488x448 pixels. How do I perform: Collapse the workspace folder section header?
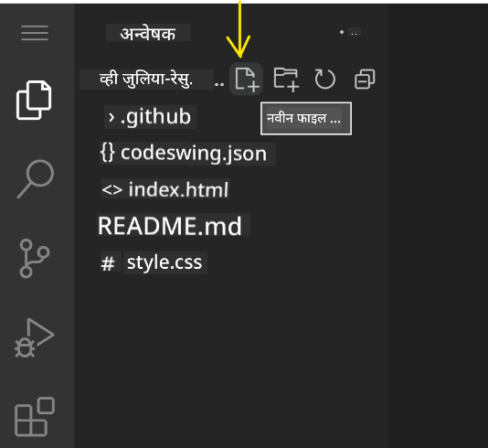pyautogui.click(x=146, y=79)
